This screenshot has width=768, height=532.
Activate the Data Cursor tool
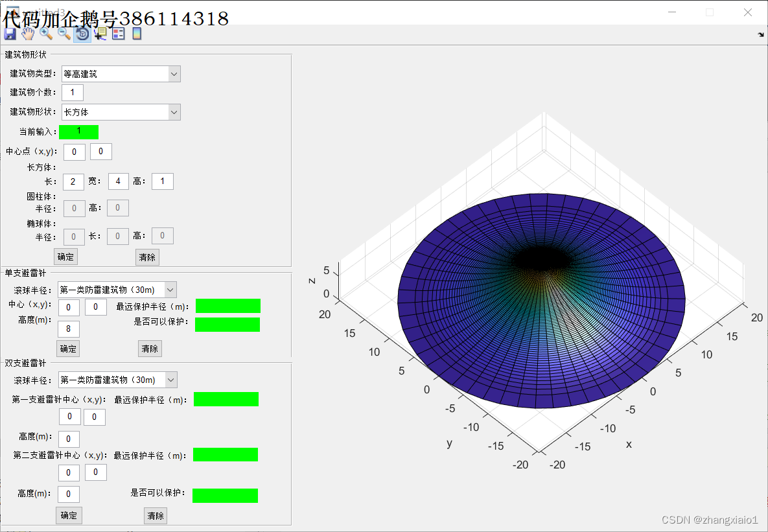tap(100, 34)
